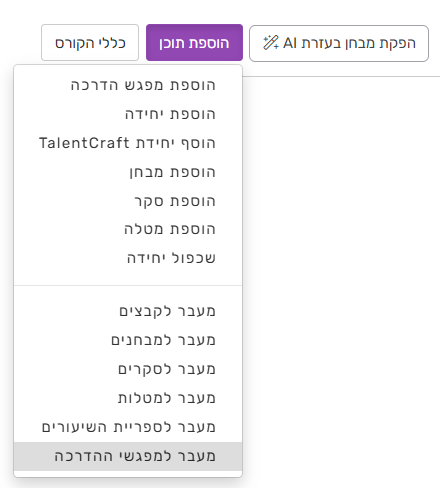Select 'מעבר למבחנים' in the menu

(x=128, y=340)
